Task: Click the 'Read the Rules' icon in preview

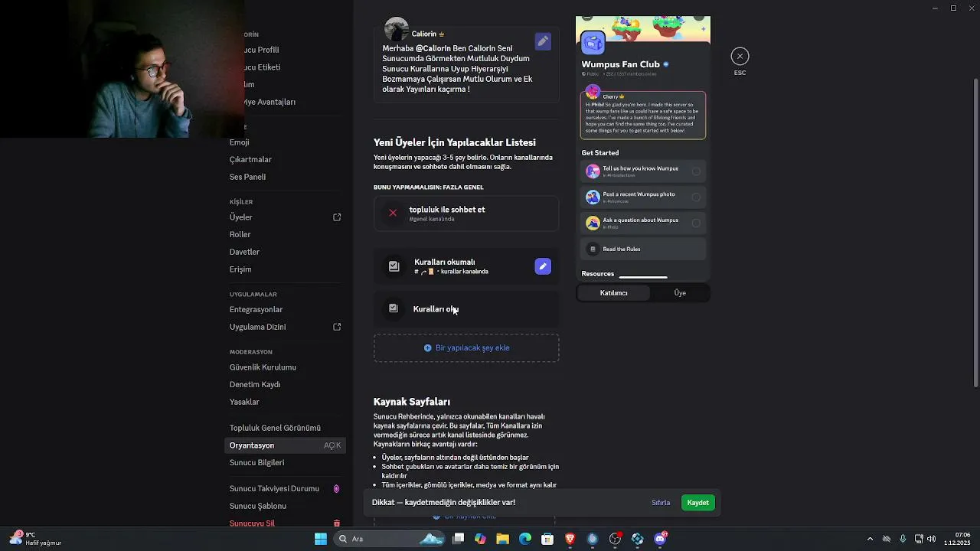Action: pyautogui.click(x=593, y=249)
